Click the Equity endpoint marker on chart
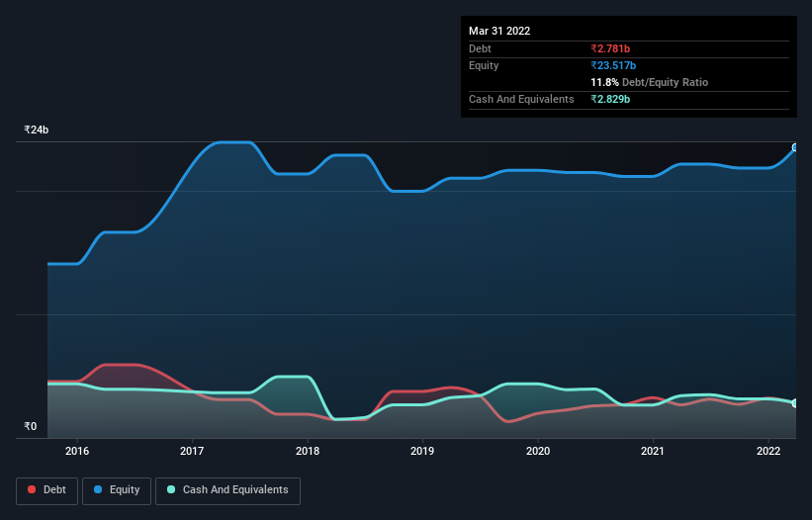812x520 pixels. pyautogui.click(x=795, y=147)
